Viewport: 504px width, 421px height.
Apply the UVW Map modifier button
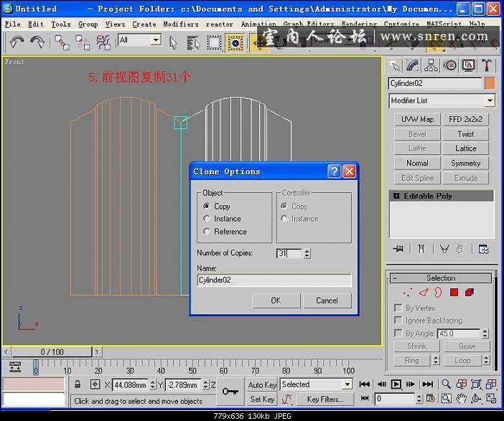[417, 120]
